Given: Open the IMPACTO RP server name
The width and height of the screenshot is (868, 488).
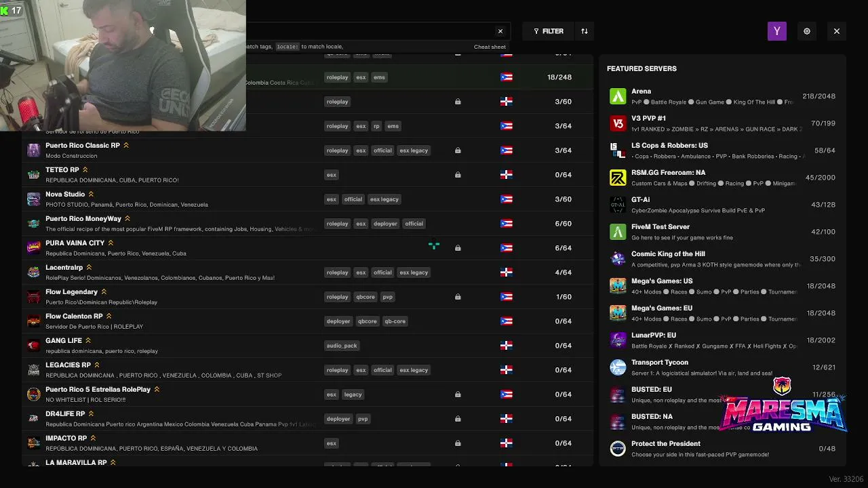Looking at the screenshot, I should point(66,439).
